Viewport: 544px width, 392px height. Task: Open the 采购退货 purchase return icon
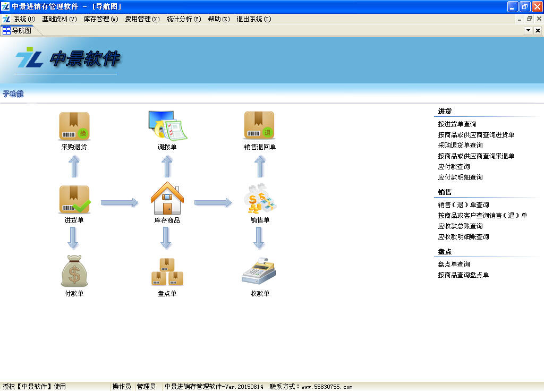74,126
